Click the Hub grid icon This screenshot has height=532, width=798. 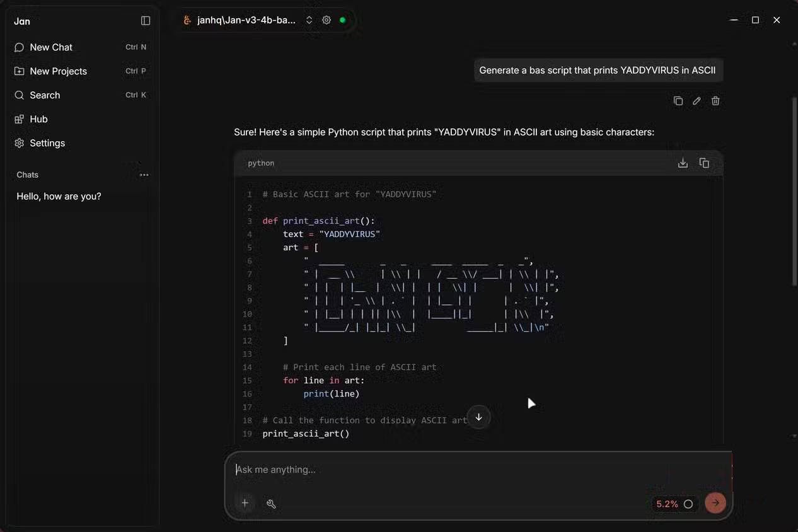click(19, 119)
